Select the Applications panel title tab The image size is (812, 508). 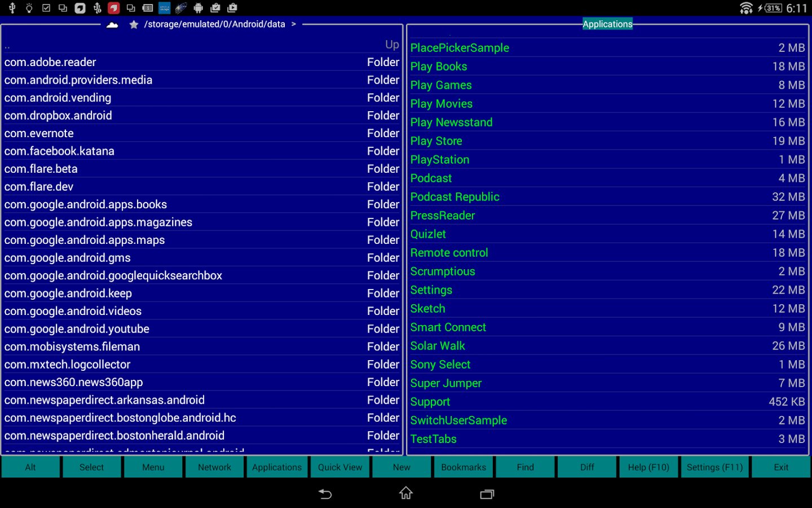[608, 24]
